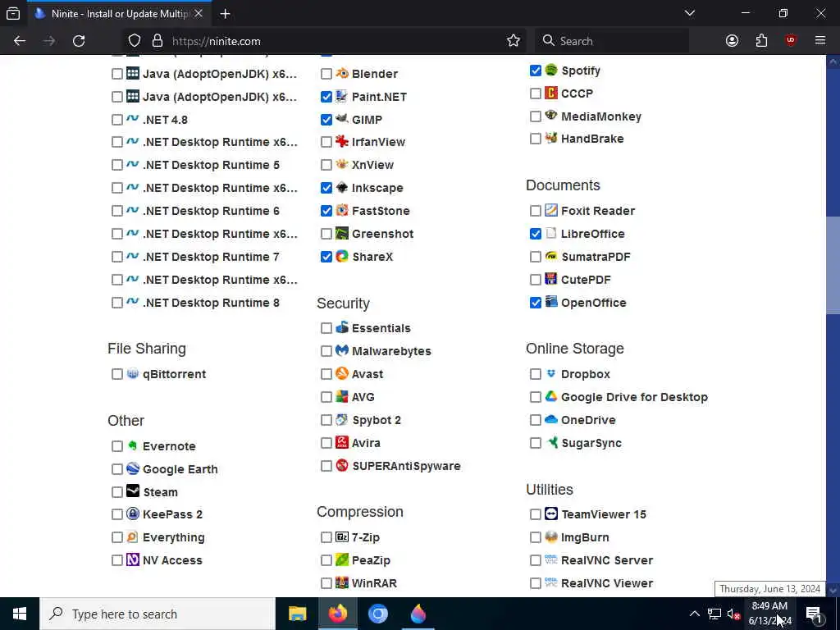Open the list all tabs dropdown arrow

coord(689,13)
